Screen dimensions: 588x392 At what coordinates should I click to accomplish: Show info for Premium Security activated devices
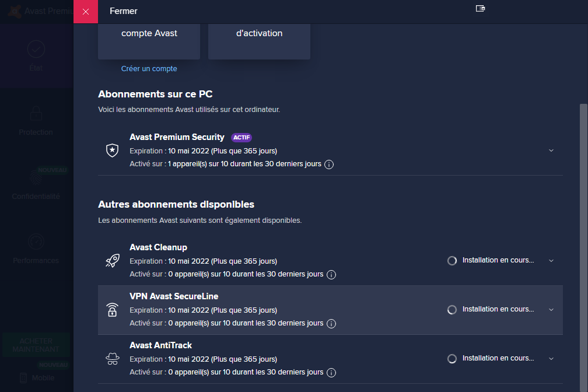329,164
